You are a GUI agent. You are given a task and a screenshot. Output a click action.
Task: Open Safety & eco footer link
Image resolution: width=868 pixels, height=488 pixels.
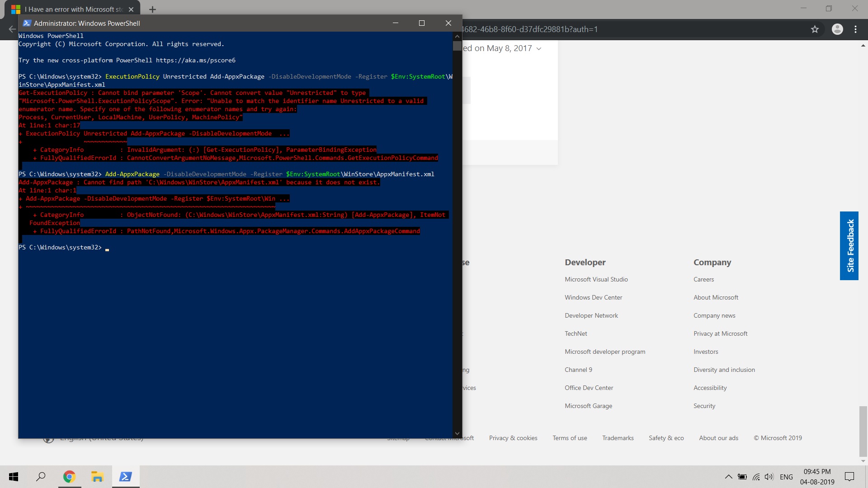click(x=666, y=438)
